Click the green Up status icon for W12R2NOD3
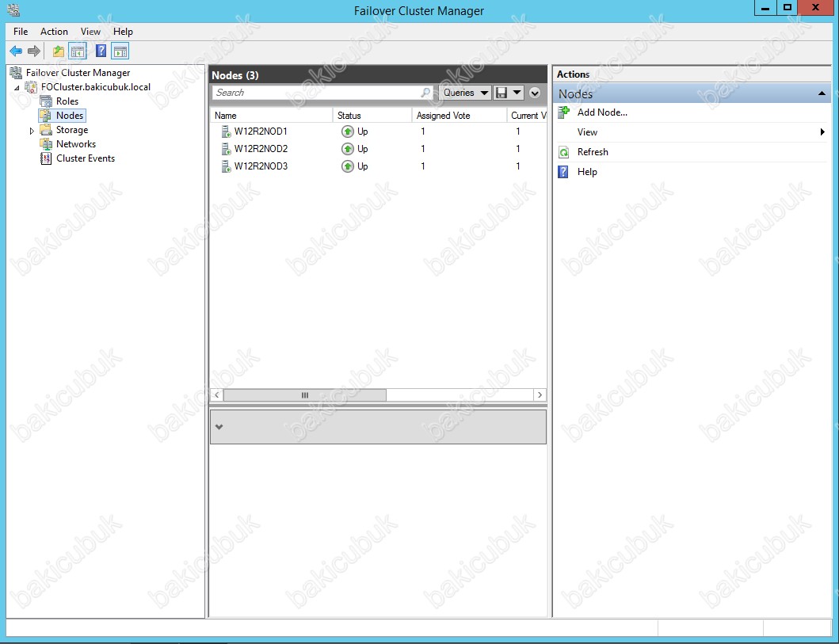Image resolution: width=839 pixels, height=644 pixels. (x=348, y=166)
